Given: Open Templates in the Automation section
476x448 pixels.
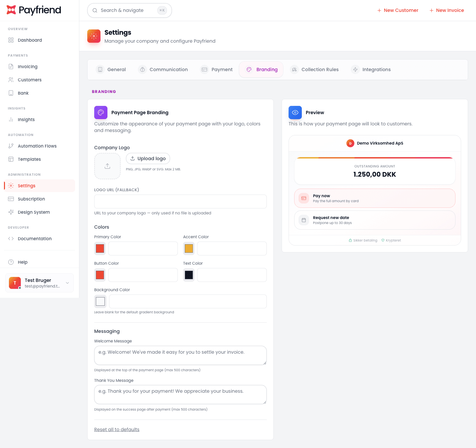Looking at the screenshot, I should [28, 159].
